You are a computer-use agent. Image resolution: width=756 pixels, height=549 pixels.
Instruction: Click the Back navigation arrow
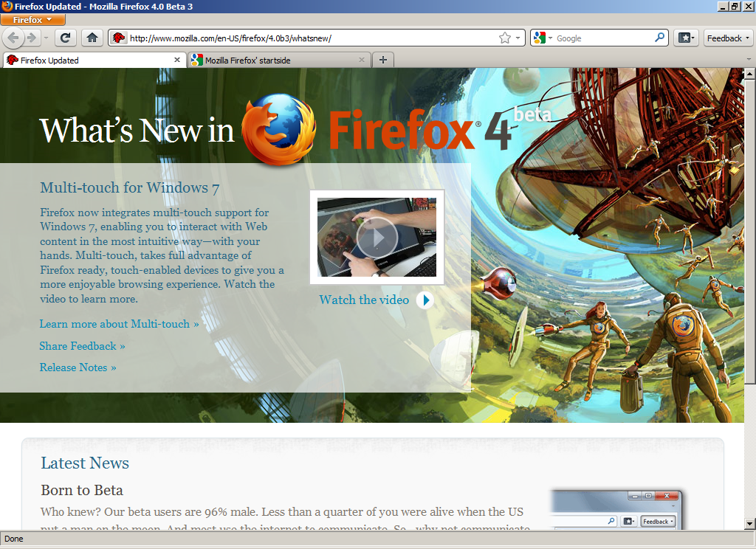tap(14, 38)
